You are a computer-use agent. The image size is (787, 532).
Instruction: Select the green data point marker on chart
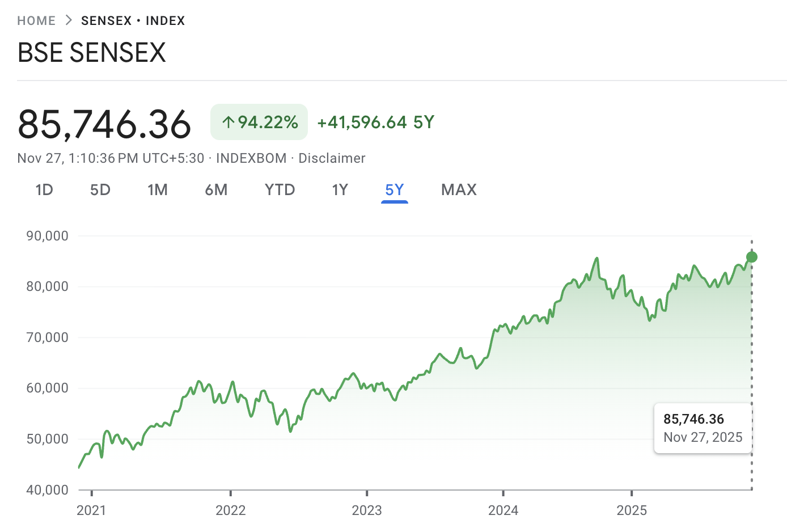[x=752, y=257]
